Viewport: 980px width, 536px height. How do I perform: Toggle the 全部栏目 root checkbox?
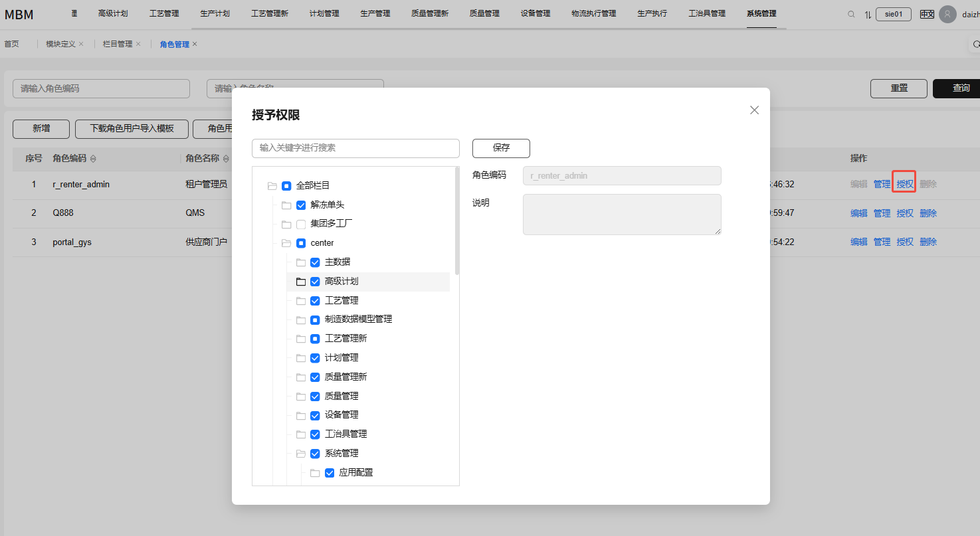(286, 186)
